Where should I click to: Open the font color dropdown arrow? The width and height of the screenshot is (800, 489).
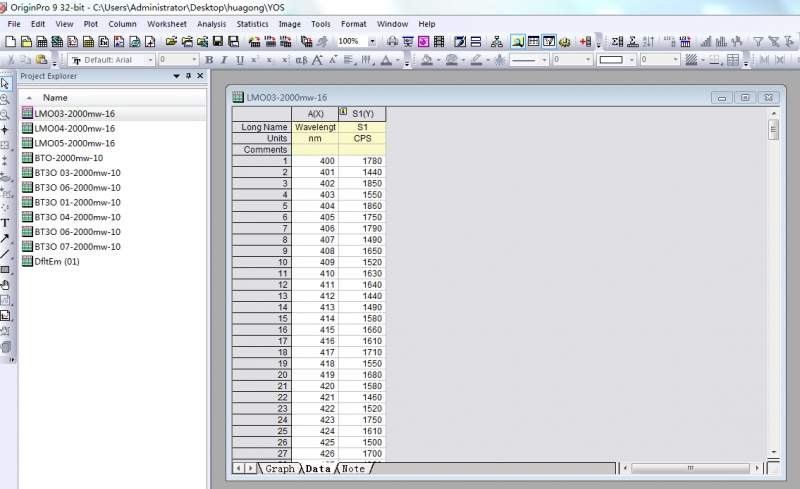click(x=398, y=60)
